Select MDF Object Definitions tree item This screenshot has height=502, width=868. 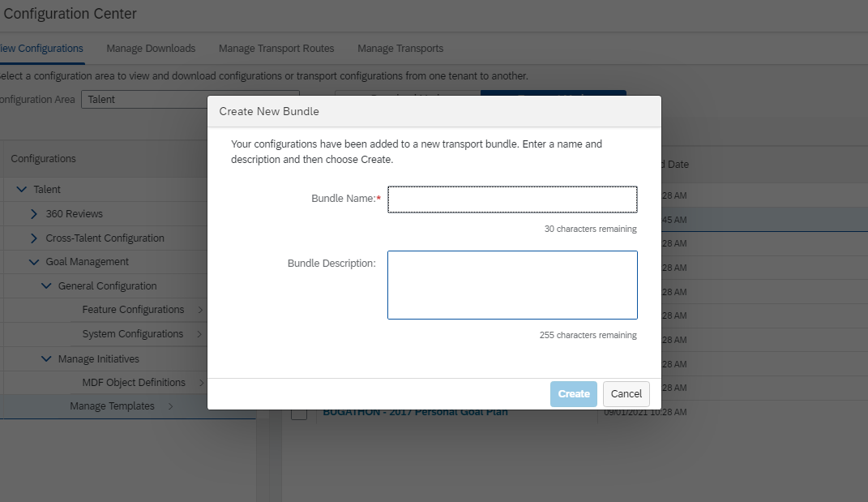coord(134,383)
